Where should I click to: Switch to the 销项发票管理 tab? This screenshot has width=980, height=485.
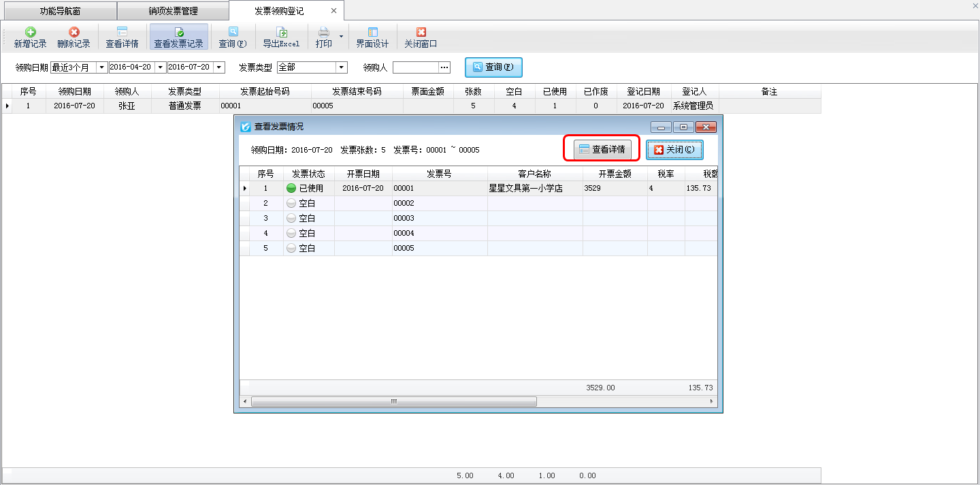coord(173,11)
